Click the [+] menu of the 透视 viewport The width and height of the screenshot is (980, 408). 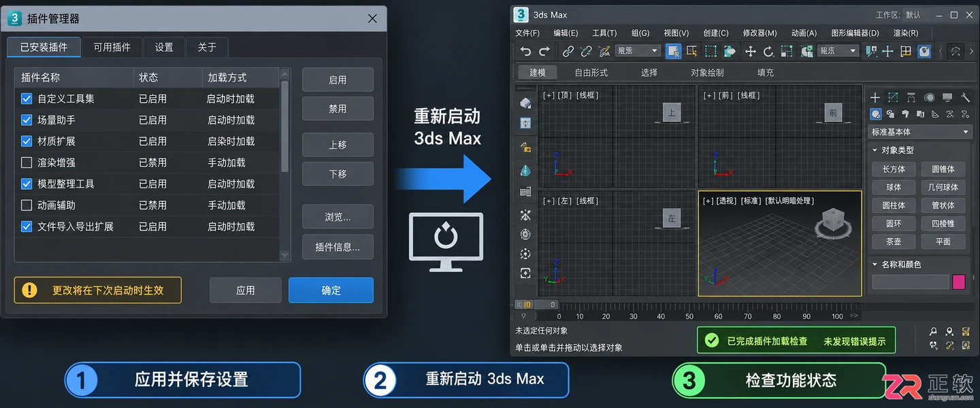coord(709,201)
